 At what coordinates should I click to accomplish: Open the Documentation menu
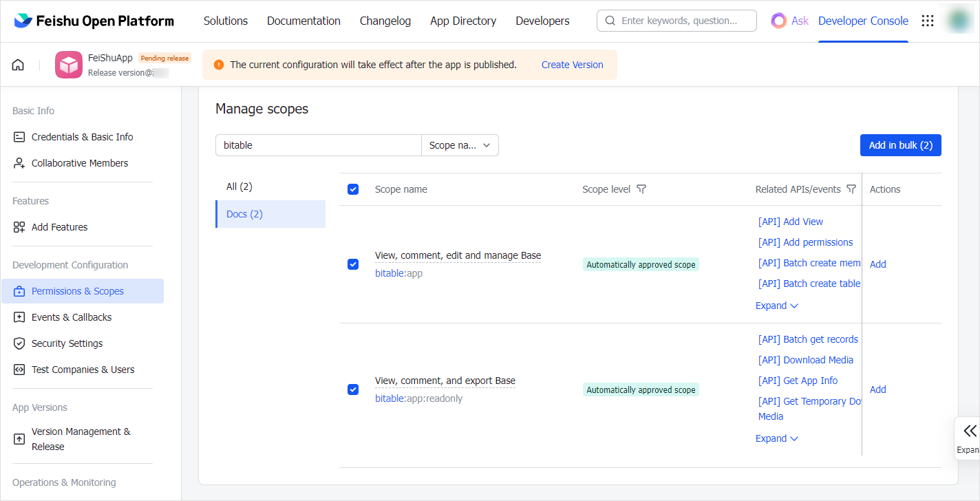[x=303, y=21]
